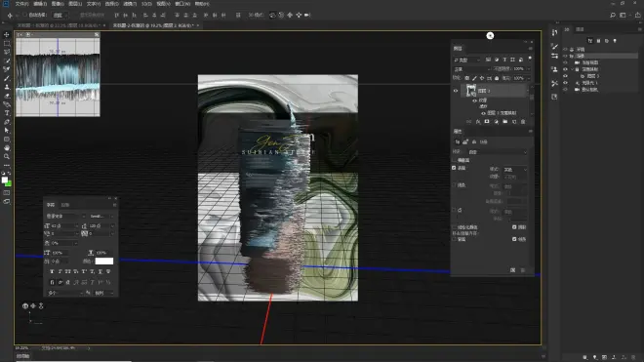644x362 pixels.
Task: Select the Pen tool
Action: point(7,122)
